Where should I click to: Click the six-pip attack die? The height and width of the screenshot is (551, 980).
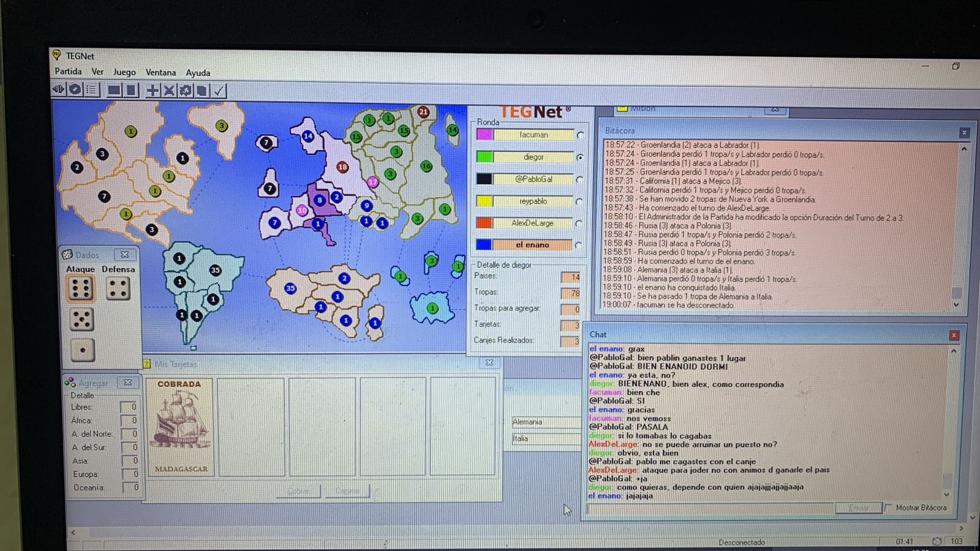coord(81,288)
